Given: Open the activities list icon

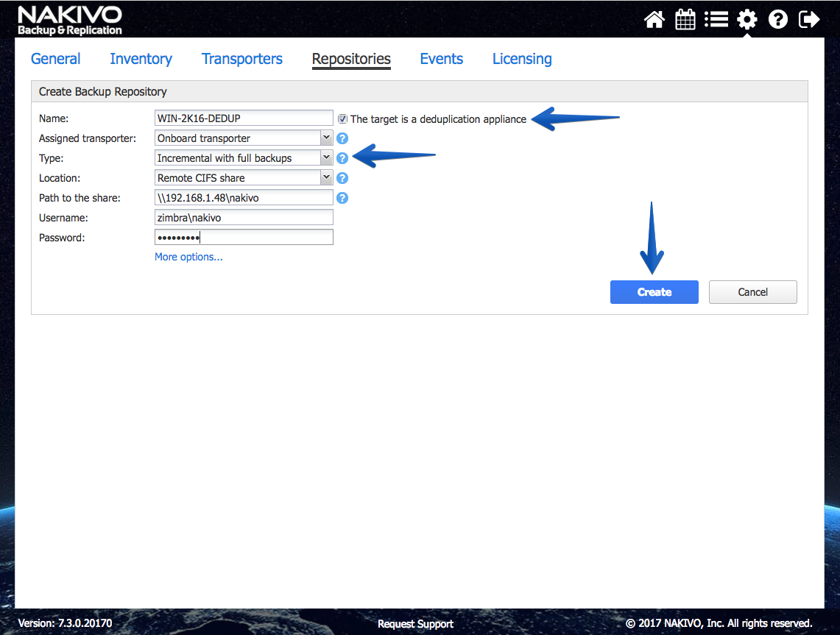Looking at the screenshot, I should pyautogui.click(x=716, y=20).
